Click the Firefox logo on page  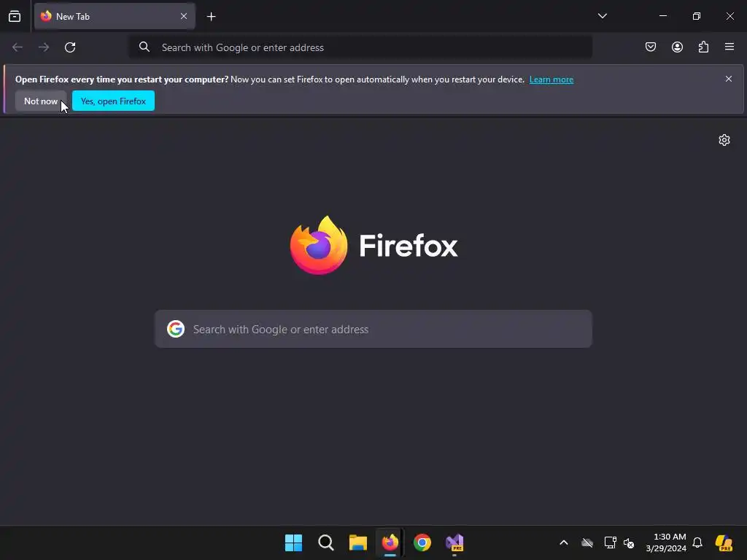pyautogui.click(x=374, y=245)
